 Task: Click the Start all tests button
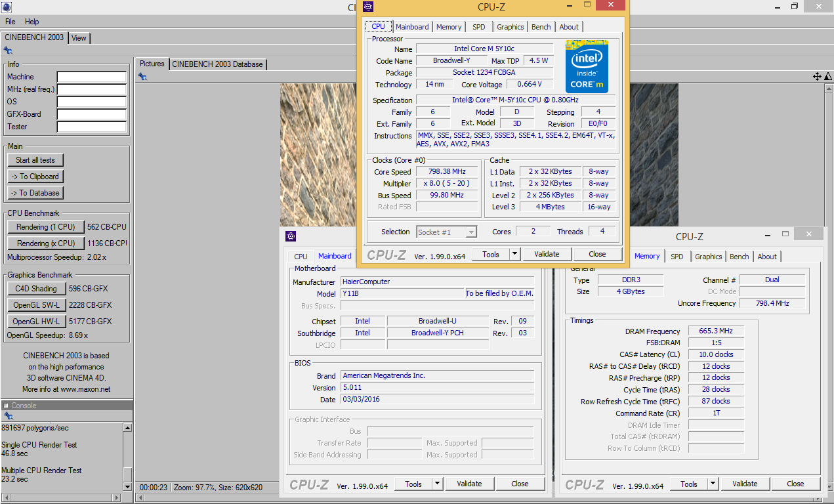[x=35, y=160]
